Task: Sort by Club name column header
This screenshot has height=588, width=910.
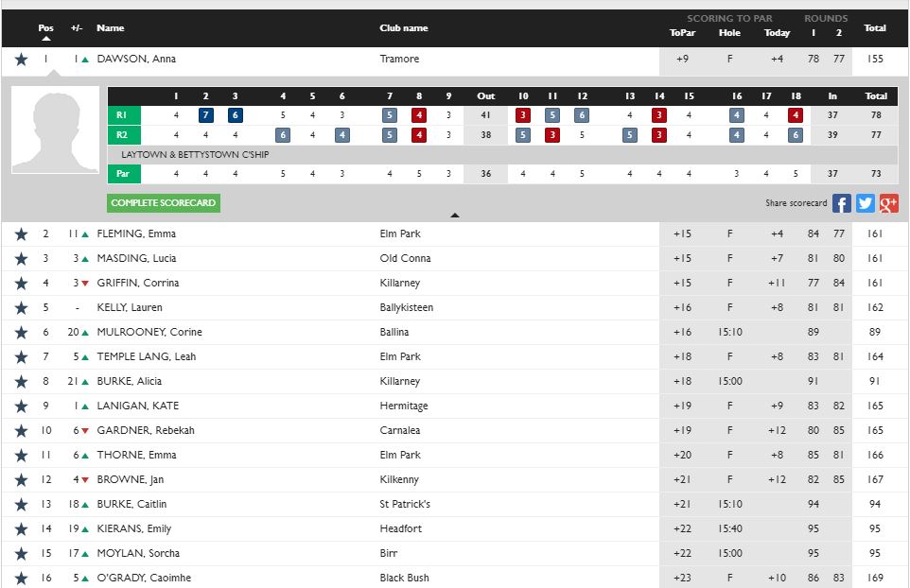Action: click(404, 28)
